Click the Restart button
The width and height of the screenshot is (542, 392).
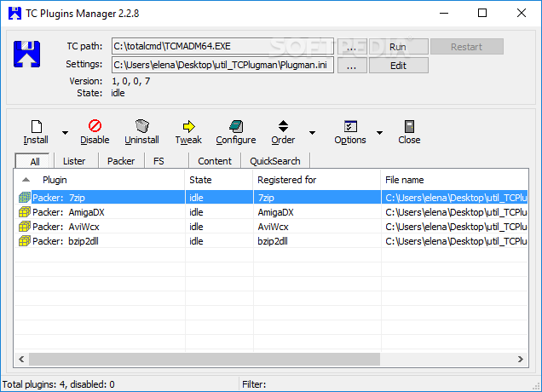click(x=467, y=47)
